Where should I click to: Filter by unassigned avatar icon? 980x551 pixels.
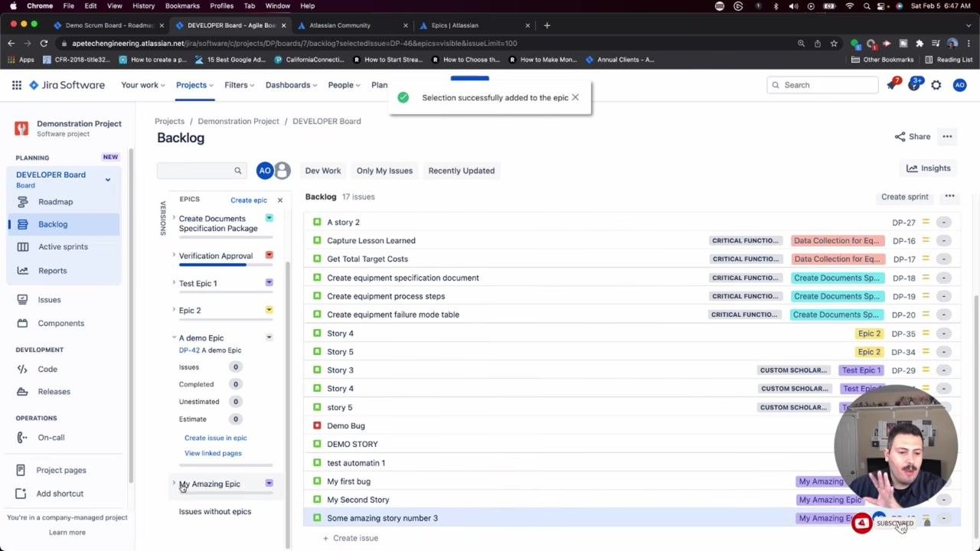[283, 171]
